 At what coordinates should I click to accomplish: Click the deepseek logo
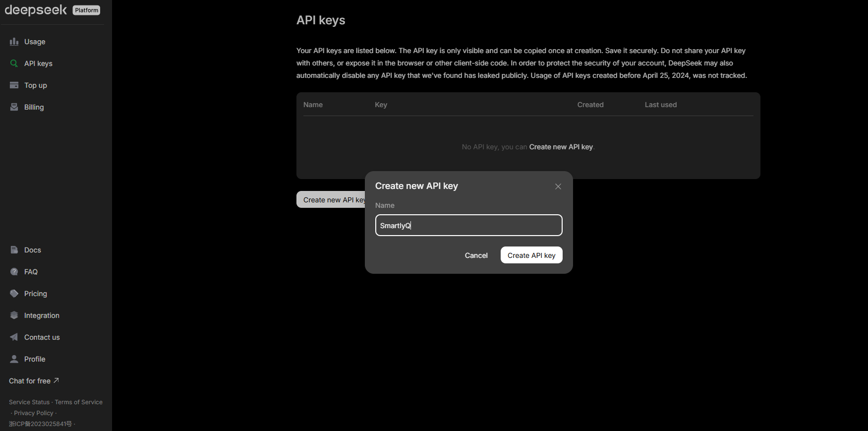click(x=36, y=10)
